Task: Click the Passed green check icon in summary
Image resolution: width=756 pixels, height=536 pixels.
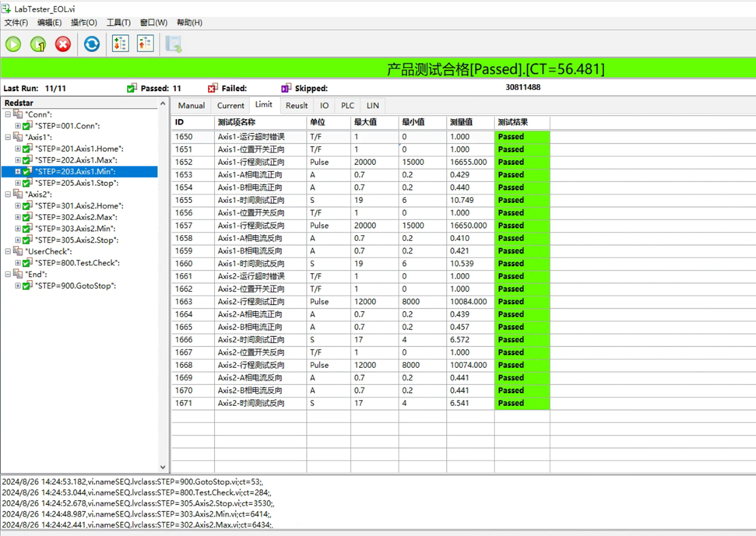Action: point(132,88)
